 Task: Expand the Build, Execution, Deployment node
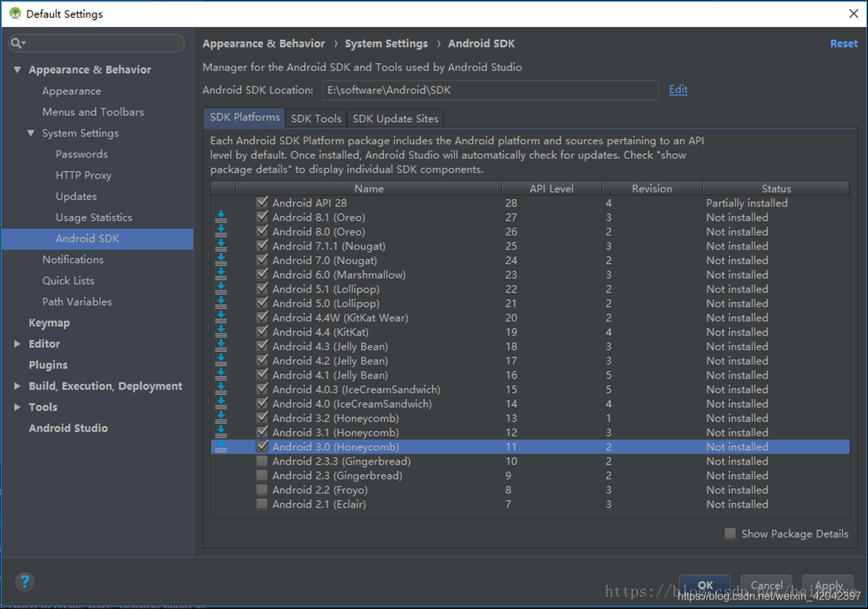click(x=18, y=386)
